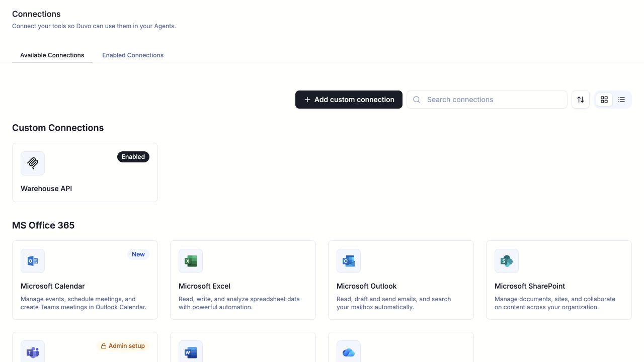The image size is (644, 362).
Task: Focus the Search connections field
Action: coord(487,100)
